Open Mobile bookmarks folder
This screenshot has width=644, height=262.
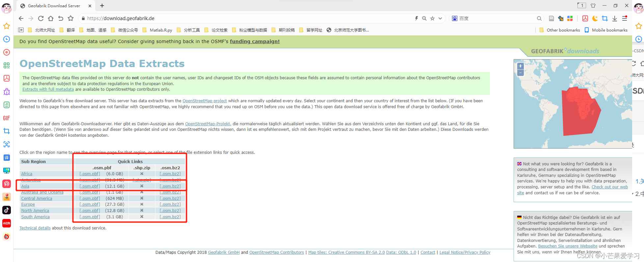(606, 30)
